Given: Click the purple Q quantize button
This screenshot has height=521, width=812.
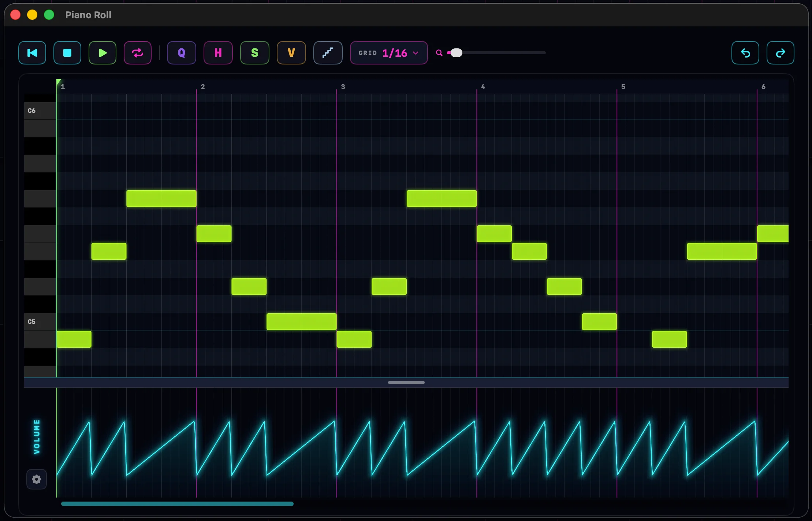Looking at the screenshot, I should point(182,53).
